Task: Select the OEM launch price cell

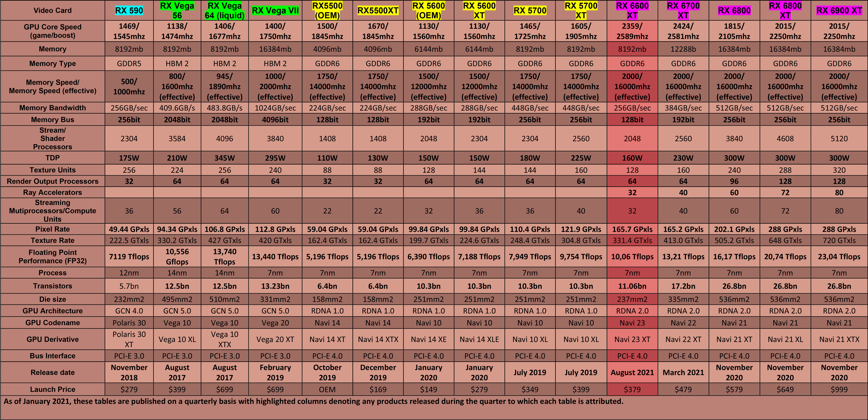Action: coord(327,389)
